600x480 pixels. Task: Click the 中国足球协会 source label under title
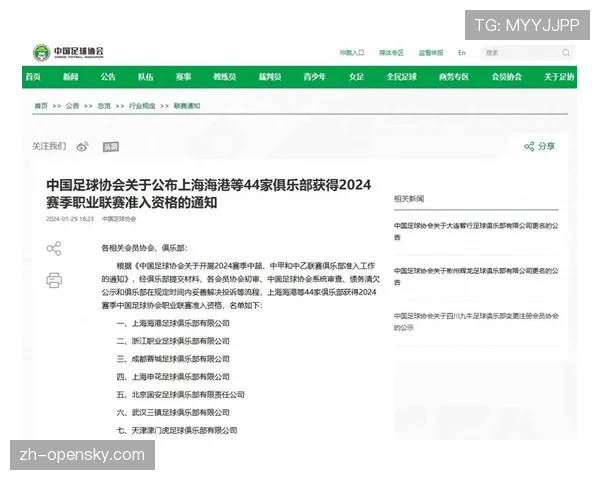tap(119, 219)
